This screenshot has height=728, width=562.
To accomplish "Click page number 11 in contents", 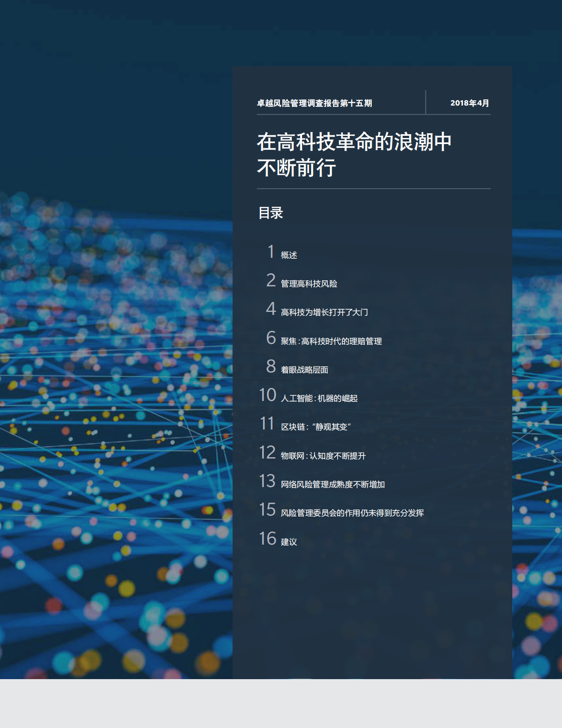I will tap(267, 423).
